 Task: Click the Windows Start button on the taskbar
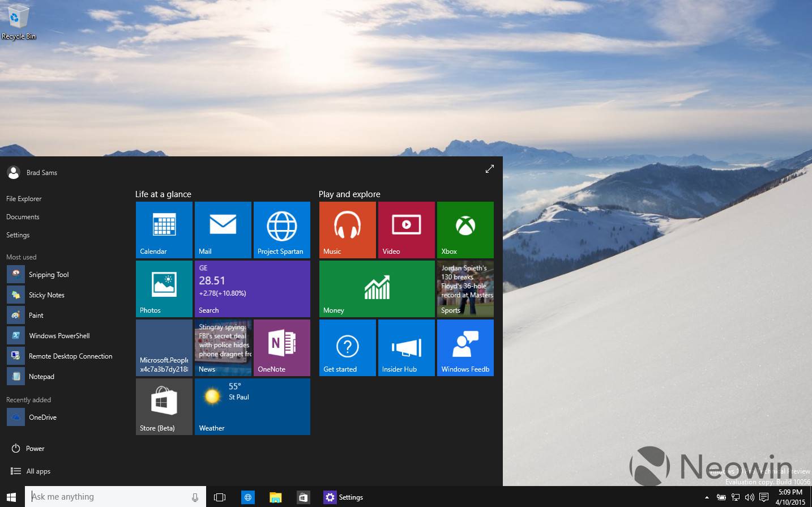coord(11,497)
